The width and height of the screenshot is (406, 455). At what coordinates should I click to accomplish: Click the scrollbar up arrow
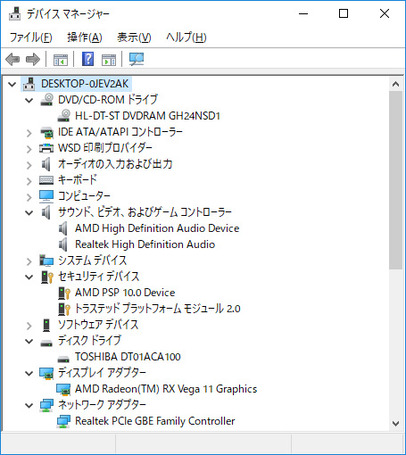tap(396, 84)
